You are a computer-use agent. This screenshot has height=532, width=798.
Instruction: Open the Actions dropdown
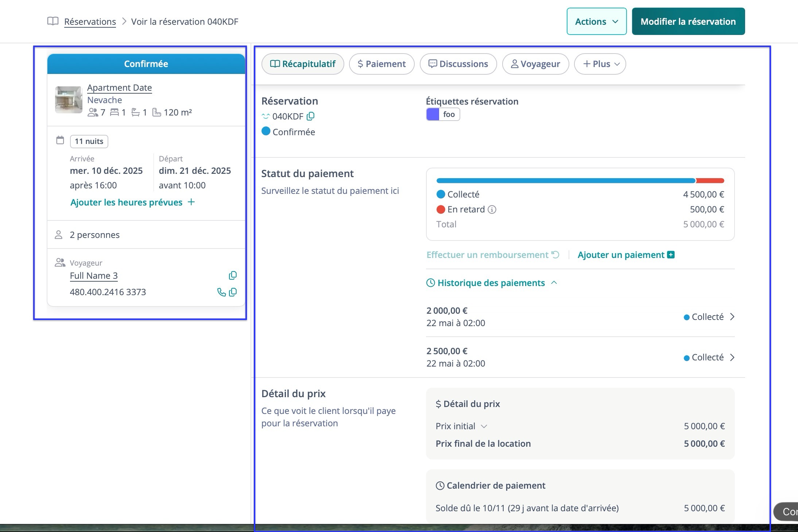click(x=596, y=21)
